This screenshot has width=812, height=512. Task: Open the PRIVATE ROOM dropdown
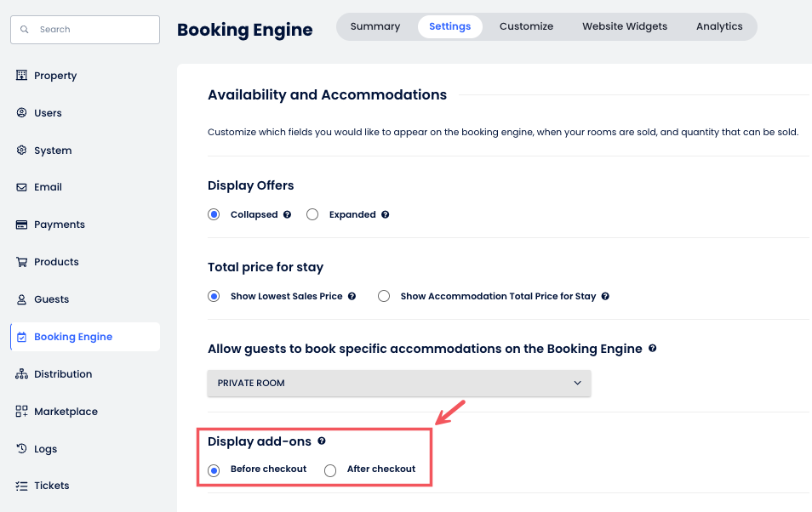point(399,384)
